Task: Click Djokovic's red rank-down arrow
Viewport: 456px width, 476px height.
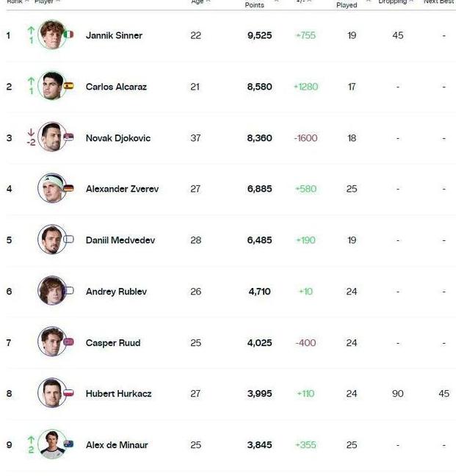Action: [31, 133]
